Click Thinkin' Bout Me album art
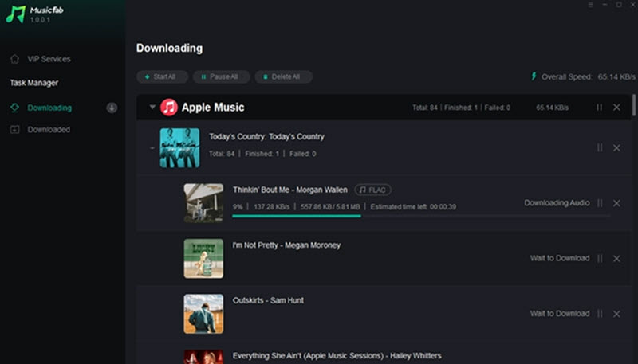Screen dimensions: 638x364 point(203,203)
